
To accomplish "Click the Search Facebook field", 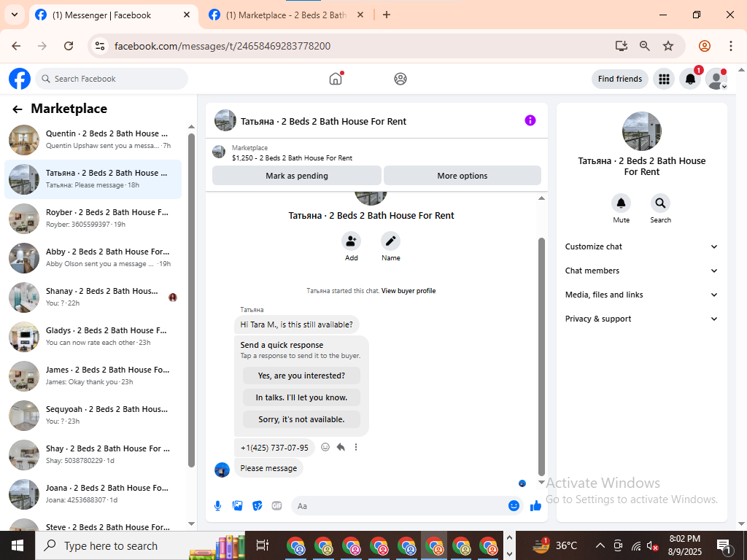I will tap(112, 79).
